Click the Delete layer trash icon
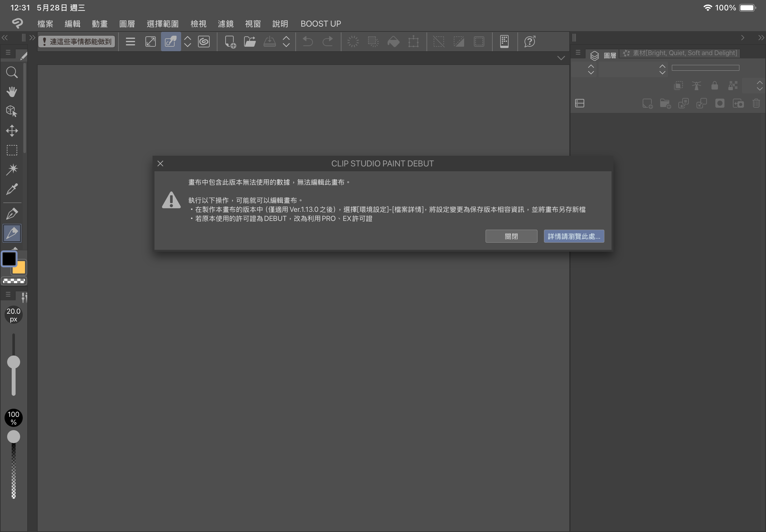This screenshot has width=766, height=532. [x=756, y=103]
